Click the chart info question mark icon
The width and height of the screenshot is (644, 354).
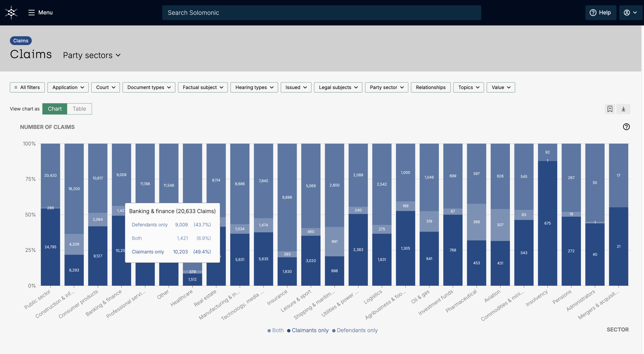pyautogui.click(x=626, y=127)
